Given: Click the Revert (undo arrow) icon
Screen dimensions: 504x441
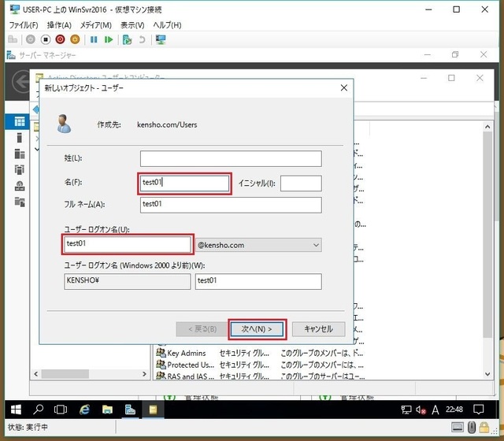Looking at the screenshot, I should [x=142, y=39].
